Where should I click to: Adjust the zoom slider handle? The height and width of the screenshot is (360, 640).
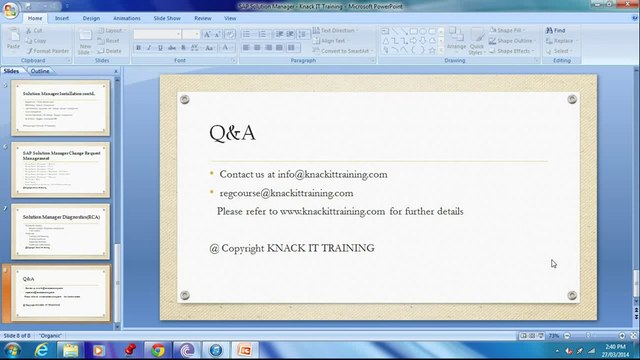pos(588,336)
